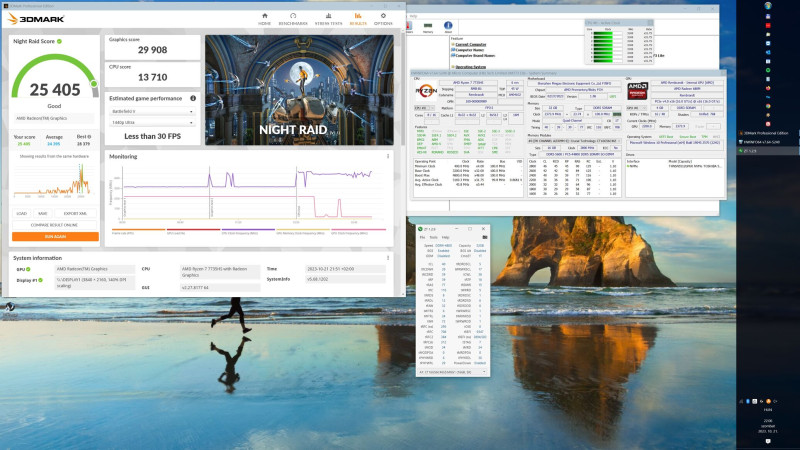Open the module selector dropdown in ZenTimings
Image resolution: width=800 pixels, height=450 pixels.
[453, 372]
